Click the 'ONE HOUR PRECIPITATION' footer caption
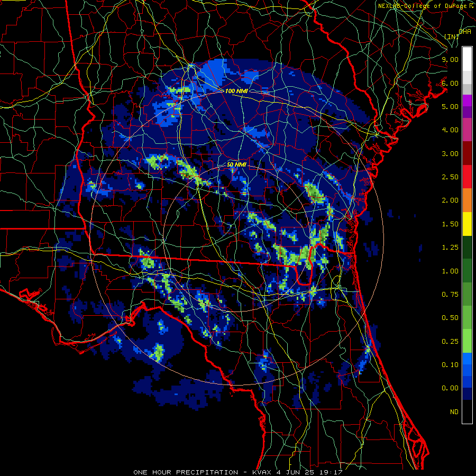The width and height of the screenshot is (476, 476). pyautogui.click(x=186, y=472)
